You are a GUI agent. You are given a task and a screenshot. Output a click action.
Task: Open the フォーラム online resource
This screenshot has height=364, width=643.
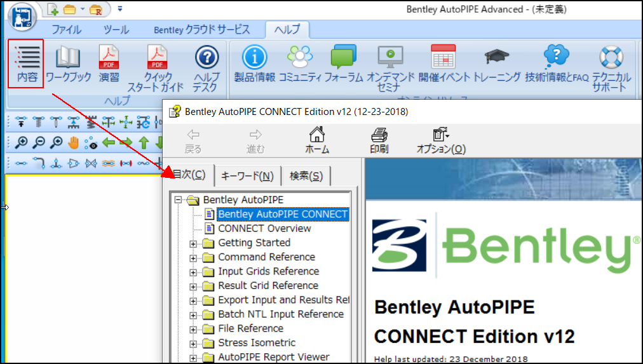344,64
